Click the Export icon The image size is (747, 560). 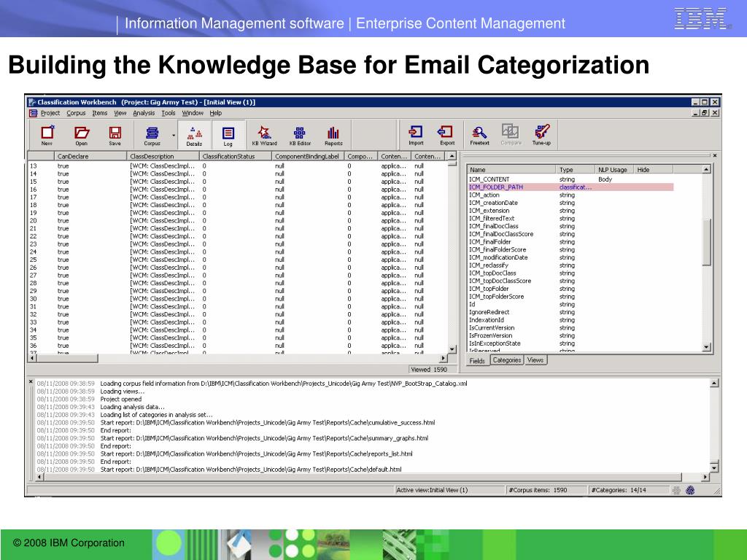[x=447, y=134]
